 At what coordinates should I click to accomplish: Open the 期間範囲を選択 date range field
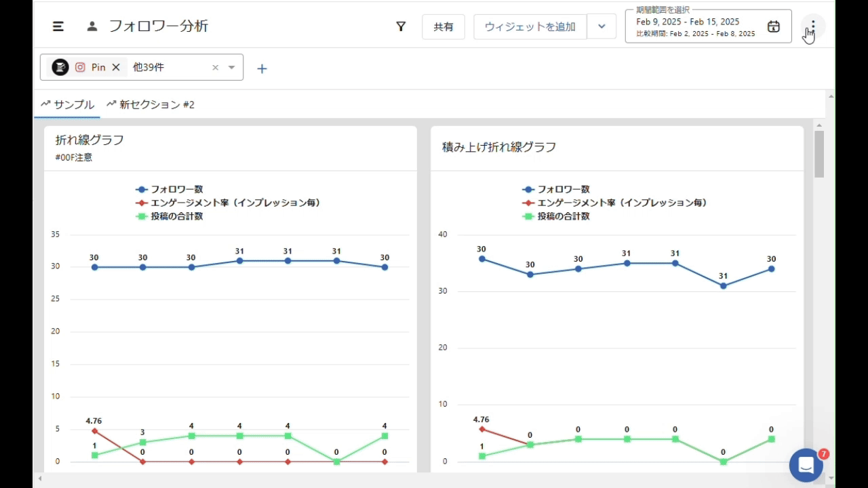coord(697,27)
